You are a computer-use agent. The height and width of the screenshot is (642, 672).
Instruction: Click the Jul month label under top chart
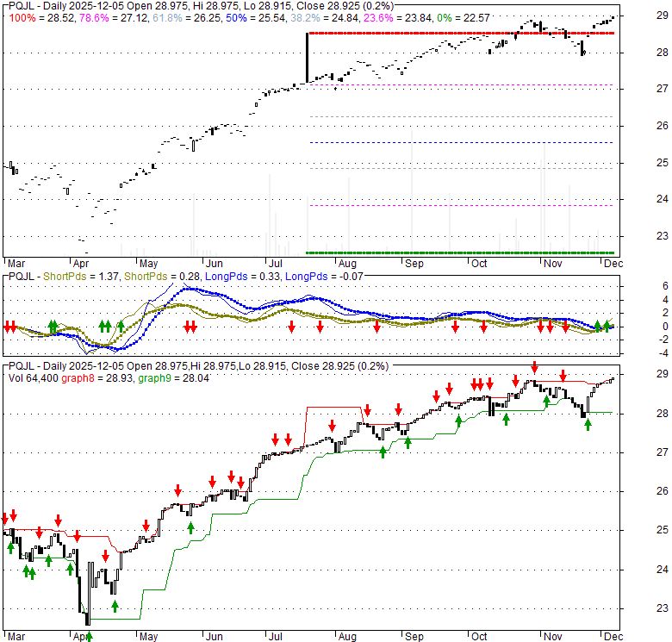[276, 264]
